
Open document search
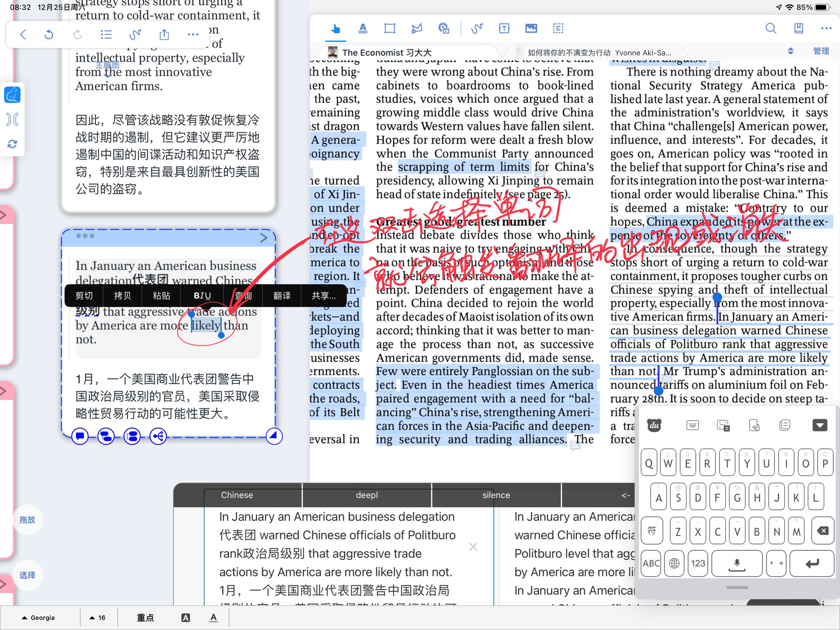771,29
